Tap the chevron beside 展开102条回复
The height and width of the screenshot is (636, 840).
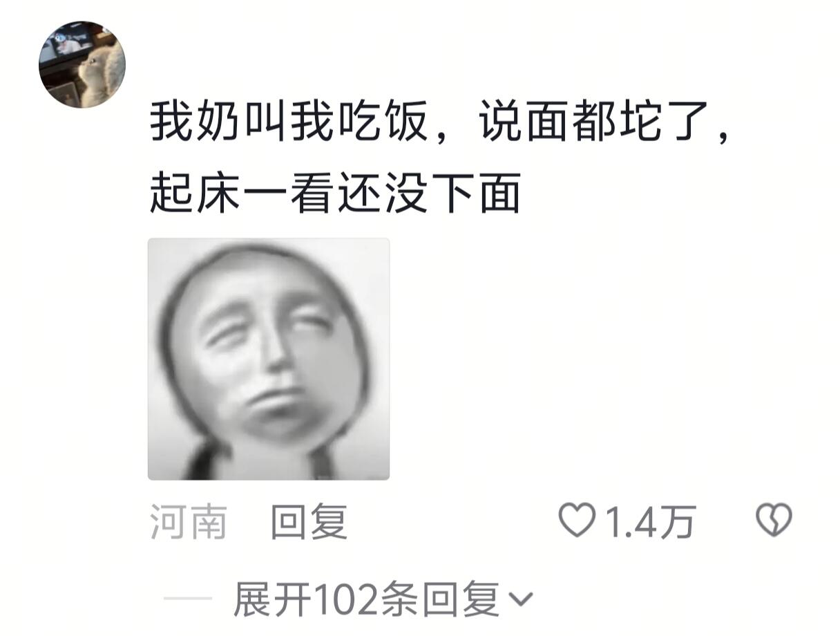point(519,599)
